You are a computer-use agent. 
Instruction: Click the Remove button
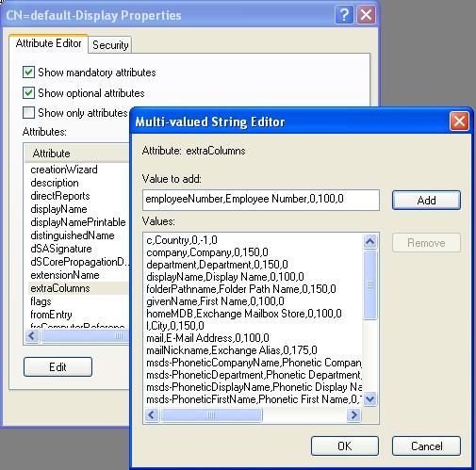coord(426,243)
